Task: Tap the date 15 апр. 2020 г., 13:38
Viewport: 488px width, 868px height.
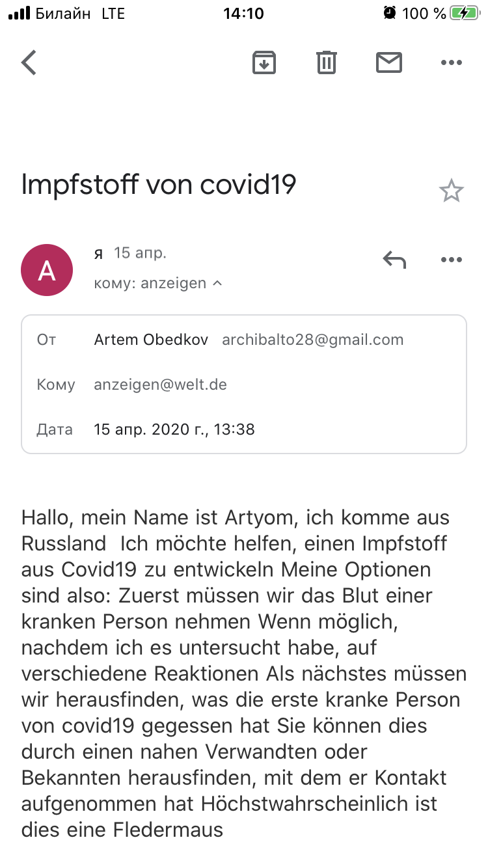Action: [x=174, y=429]
